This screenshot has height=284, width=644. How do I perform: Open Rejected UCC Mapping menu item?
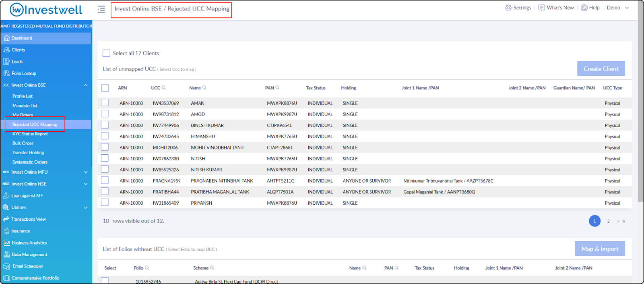coord(35,124)
